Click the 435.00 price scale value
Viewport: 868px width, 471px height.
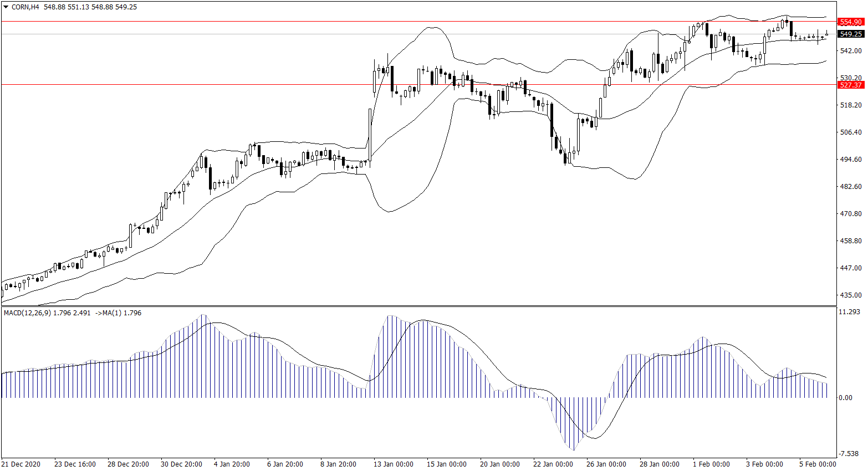pyautogui.click(x=851, y=295)
